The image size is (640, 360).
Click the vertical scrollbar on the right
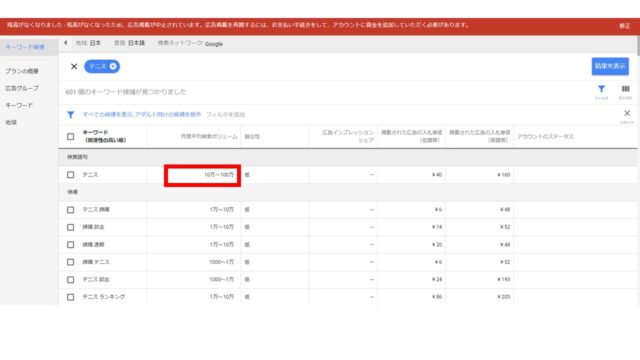(x=638, y=46)
